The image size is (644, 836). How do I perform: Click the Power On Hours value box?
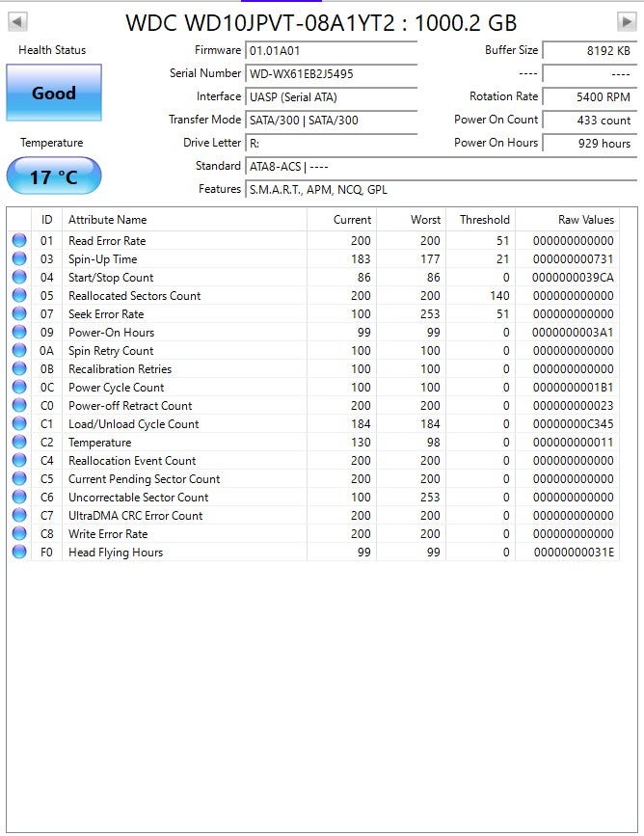point(588,144)
